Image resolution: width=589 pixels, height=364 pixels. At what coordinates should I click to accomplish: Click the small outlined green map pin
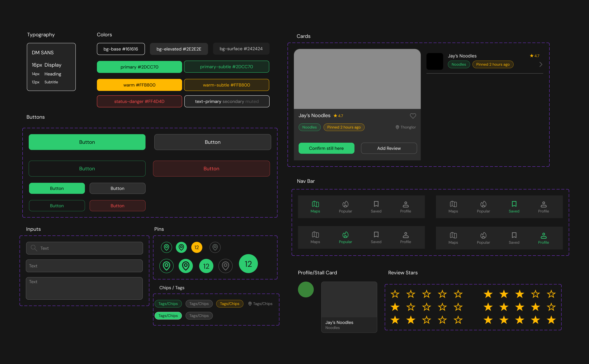[x=166, y=247]
